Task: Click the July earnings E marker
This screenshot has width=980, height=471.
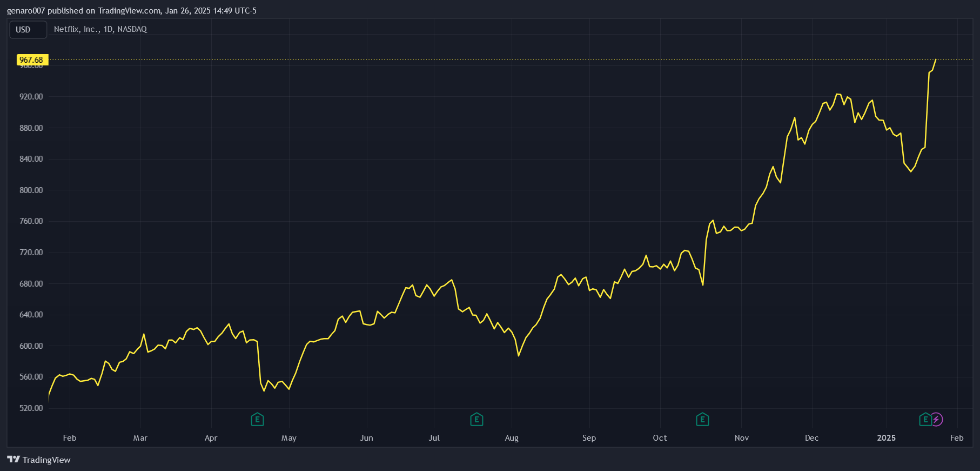Action: [x=476, y=419]
